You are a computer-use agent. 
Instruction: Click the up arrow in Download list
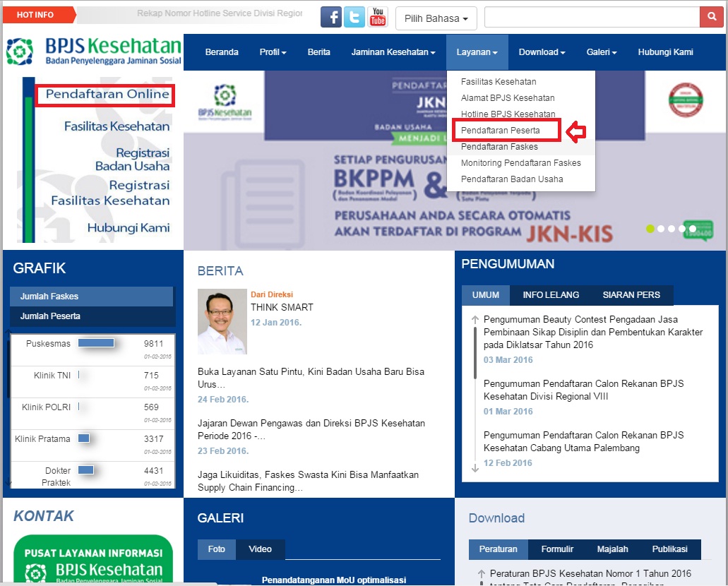coord(482,573)
